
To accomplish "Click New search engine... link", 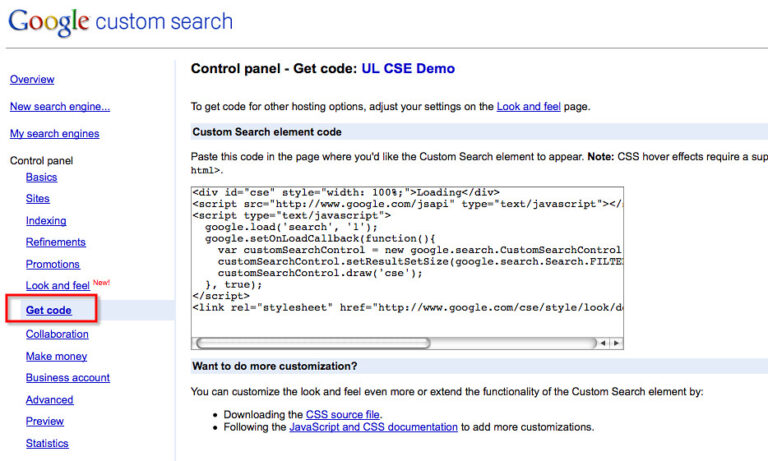I will (60, 106).
